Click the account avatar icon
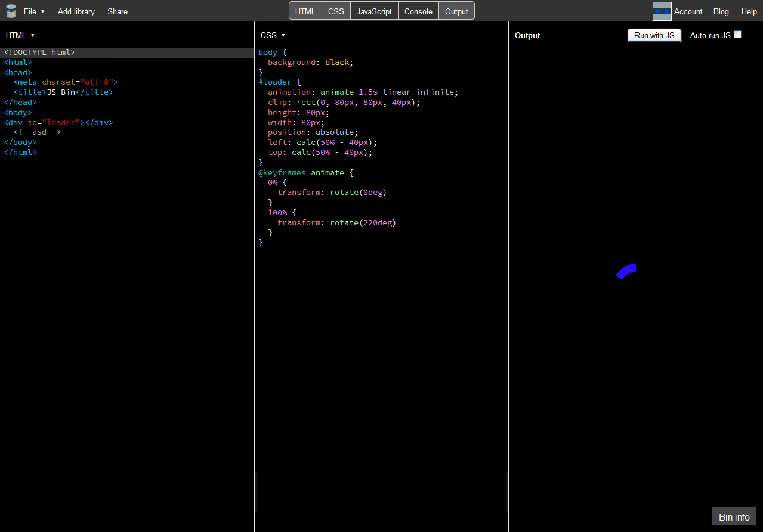This screenshot has width=763, height=532. [662, 11]
